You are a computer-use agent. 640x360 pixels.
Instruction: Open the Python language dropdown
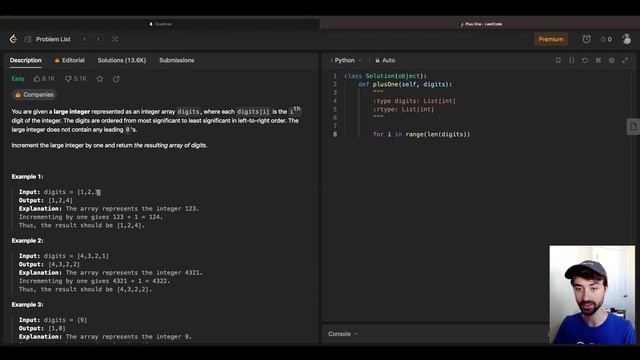click(347, 60)
